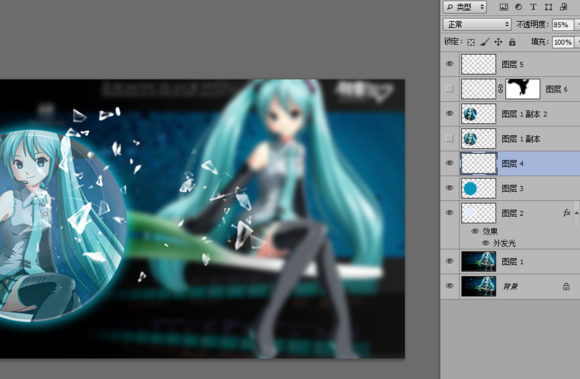This screenshot has height=379, width=580.
Task: Select the thumbnail of 图层 2
Action: coord(478,213)
